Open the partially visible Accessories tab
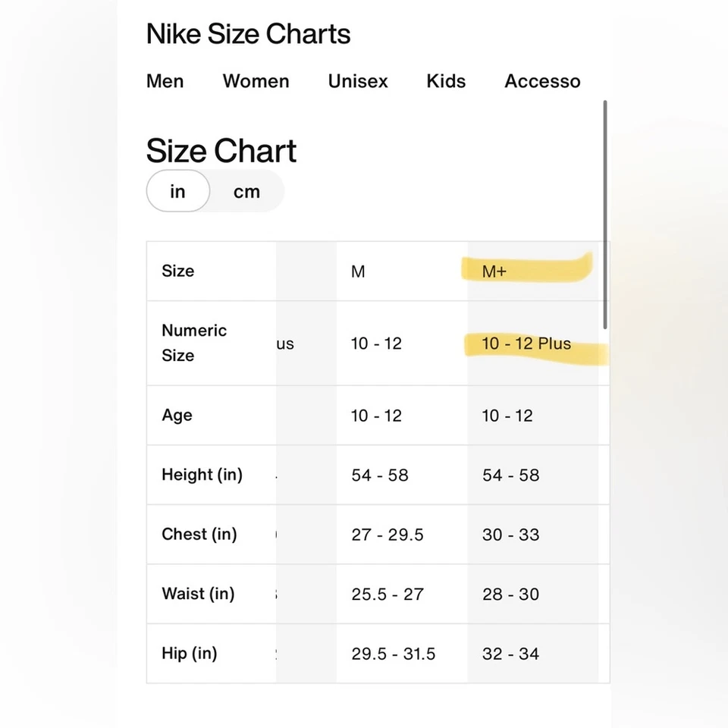Screen dimensions: 728x728 tap(542, 81)
